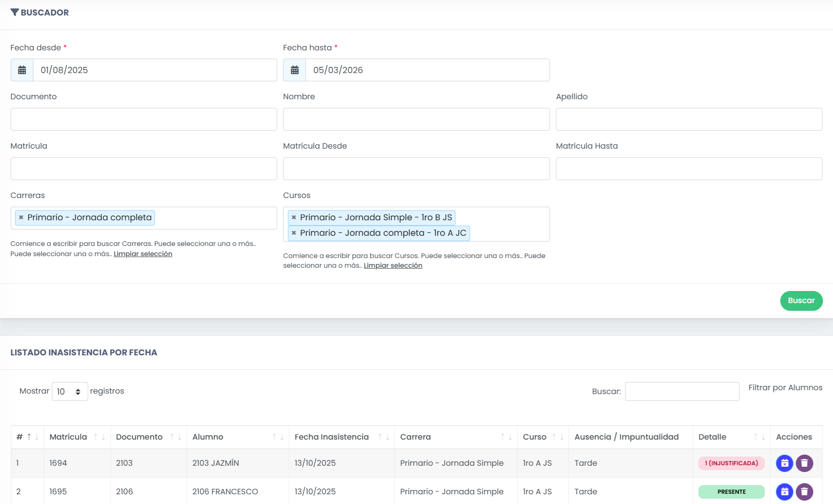The image size is (833, 504).
Task: Delete the FRANCESCO row with the trash icon
Action: [804, 492]
